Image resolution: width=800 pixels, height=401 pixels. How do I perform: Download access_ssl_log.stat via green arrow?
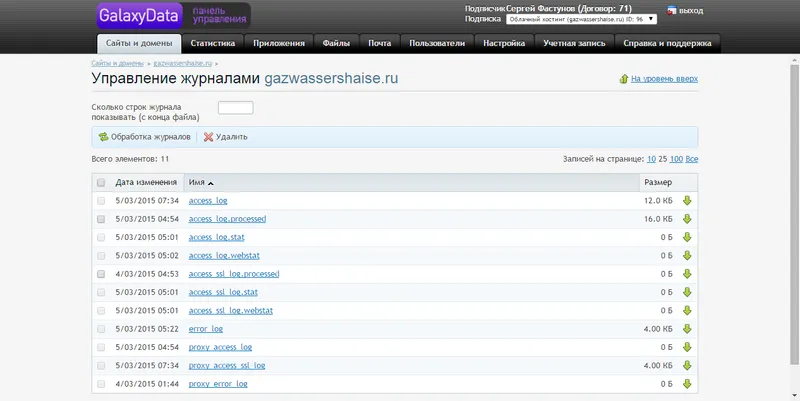(687, 292)
